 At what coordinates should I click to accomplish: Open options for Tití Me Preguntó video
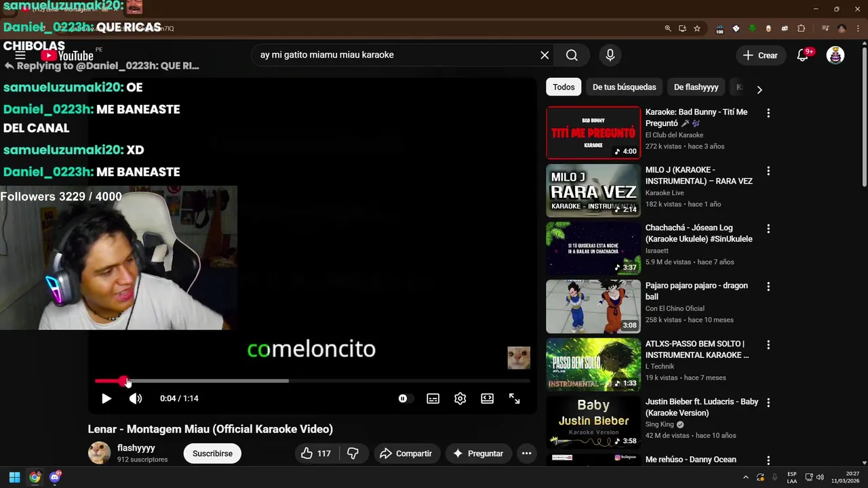(x=768, y=113)
